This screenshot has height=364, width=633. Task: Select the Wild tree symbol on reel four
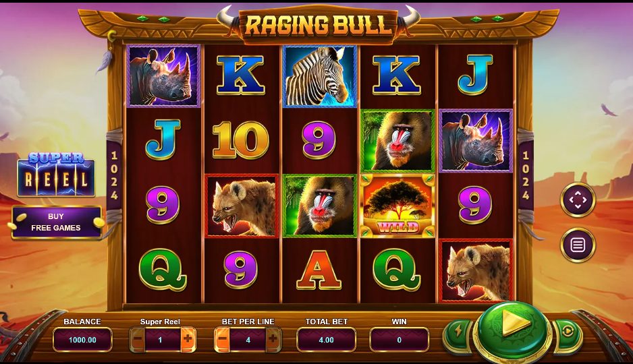pos(397,206)
